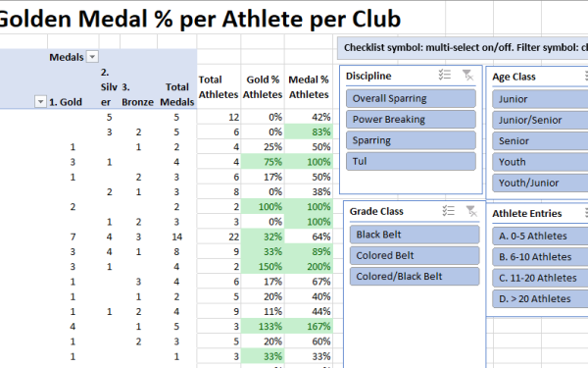
Task: Select Sparring in Discipline slicer
Action: [411, 140]
